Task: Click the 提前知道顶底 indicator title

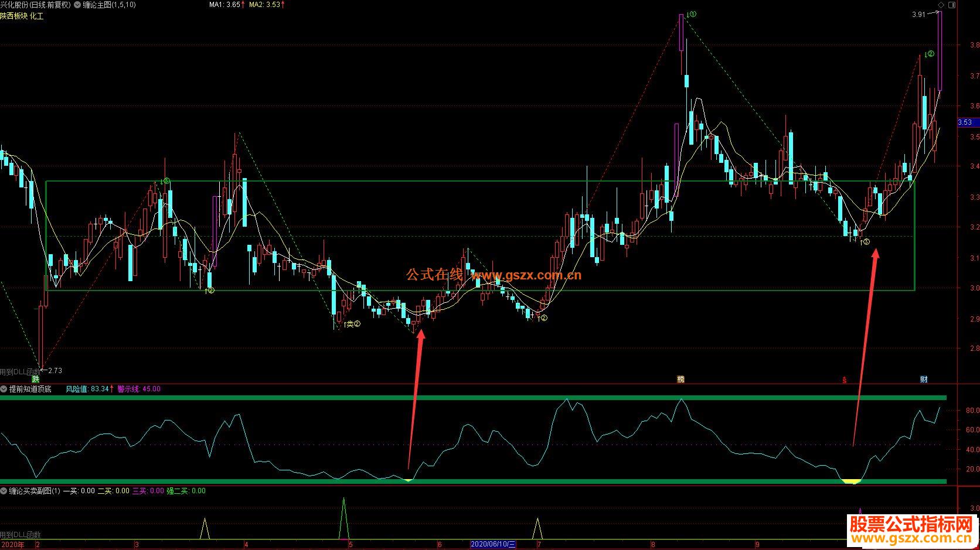Action: (x=30, y=389)
